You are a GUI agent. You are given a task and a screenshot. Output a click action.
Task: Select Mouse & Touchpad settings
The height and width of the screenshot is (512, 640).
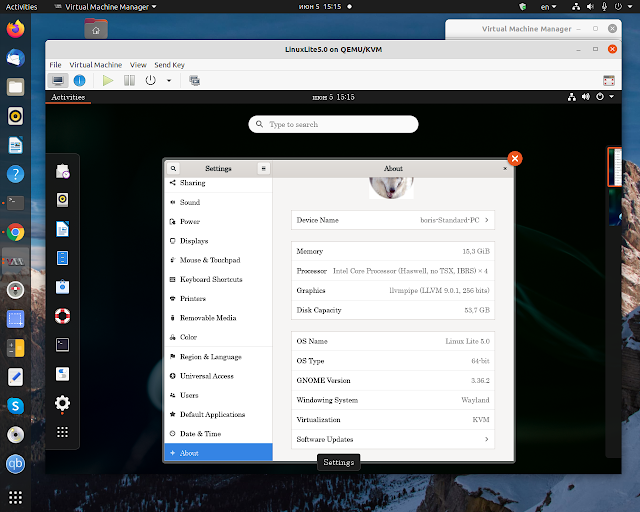click(x=218, y=260)
